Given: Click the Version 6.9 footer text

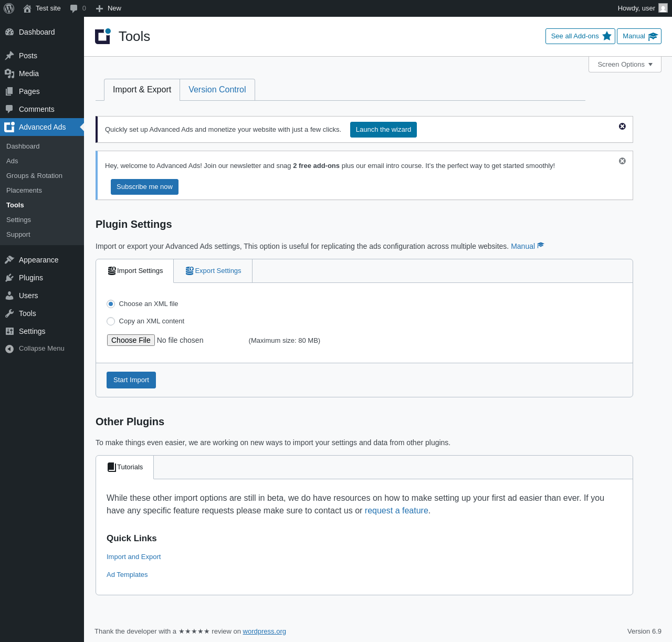Looking at the screenshot, I should click(644, 632).
